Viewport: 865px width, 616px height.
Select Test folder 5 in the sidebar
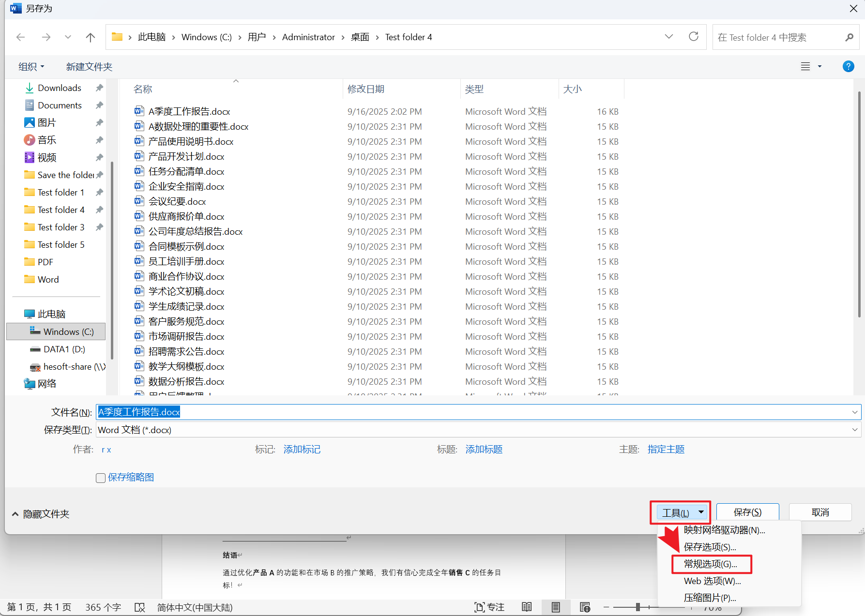[61, 244]
